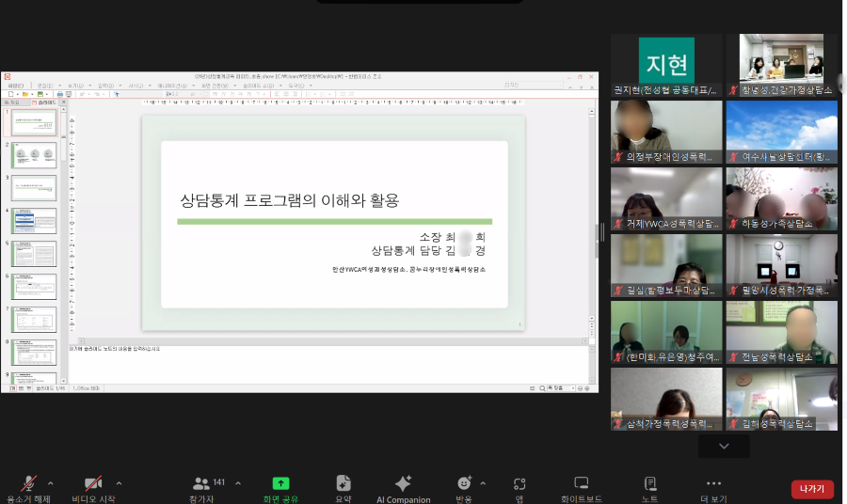
Task: Show more participants with the down chevron
Action: click(723, 446)
